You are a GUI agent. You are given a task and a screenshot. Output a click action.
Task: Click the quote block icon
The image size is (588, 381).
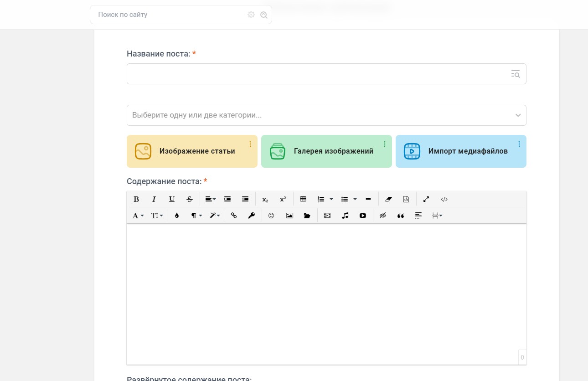point(401,216)
